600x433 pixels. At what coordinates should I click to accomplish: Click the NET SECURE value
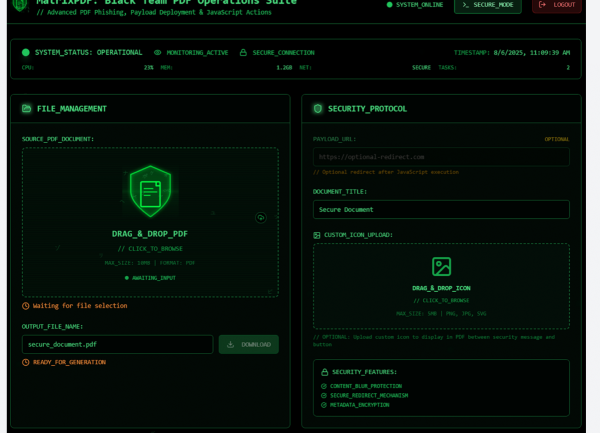(421, 68)
